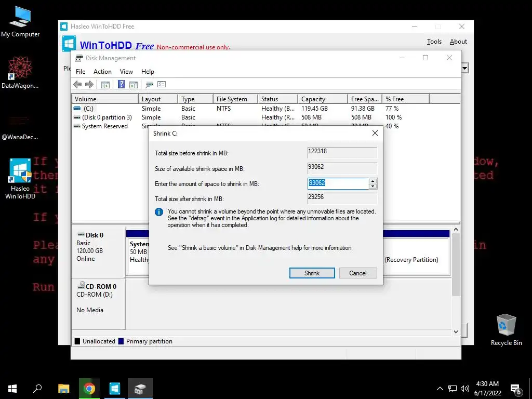The image size is (532, 399).
Task: Select Disk 0 label panel
Action: click(98, 252)
